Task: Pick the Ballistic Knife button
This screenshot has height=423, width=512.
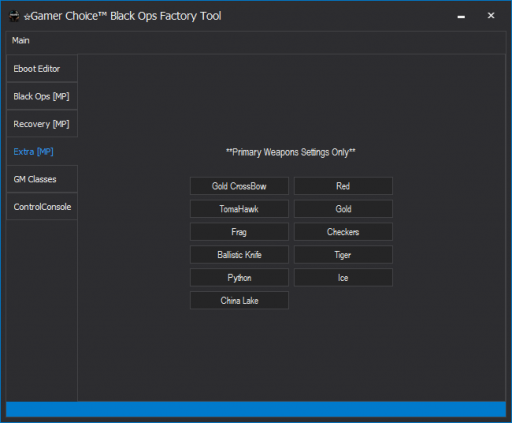Action: (x=239, y=255)
